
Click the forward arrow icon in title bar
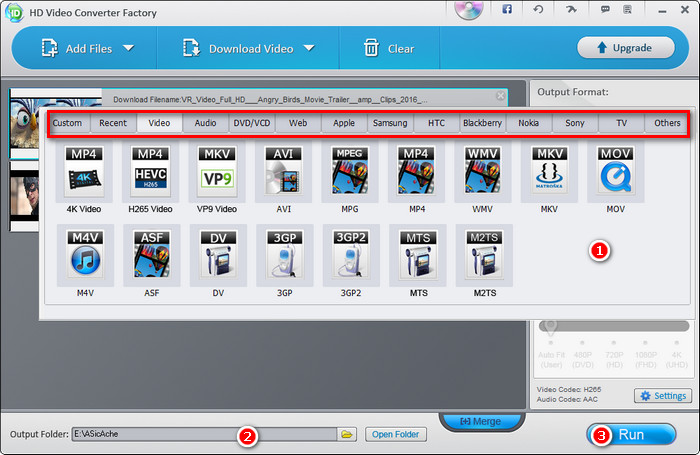pyautogui.click(x=571, y=9)
